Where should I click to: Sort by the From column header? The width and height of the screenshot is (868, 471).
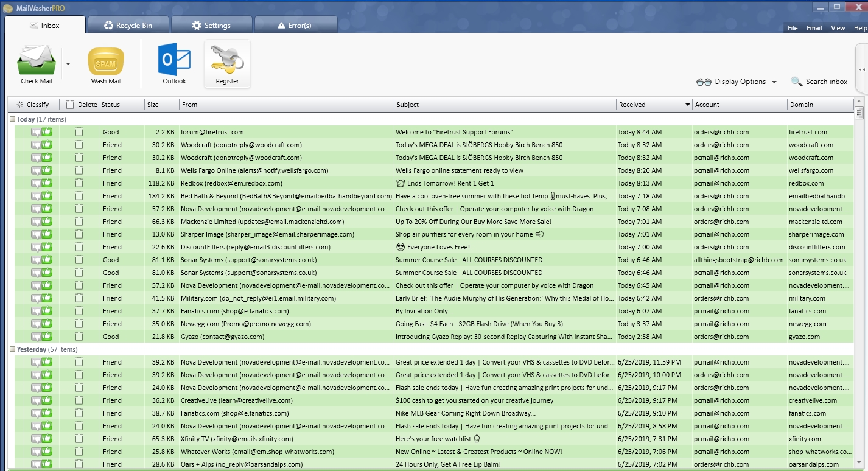(287, 105)
